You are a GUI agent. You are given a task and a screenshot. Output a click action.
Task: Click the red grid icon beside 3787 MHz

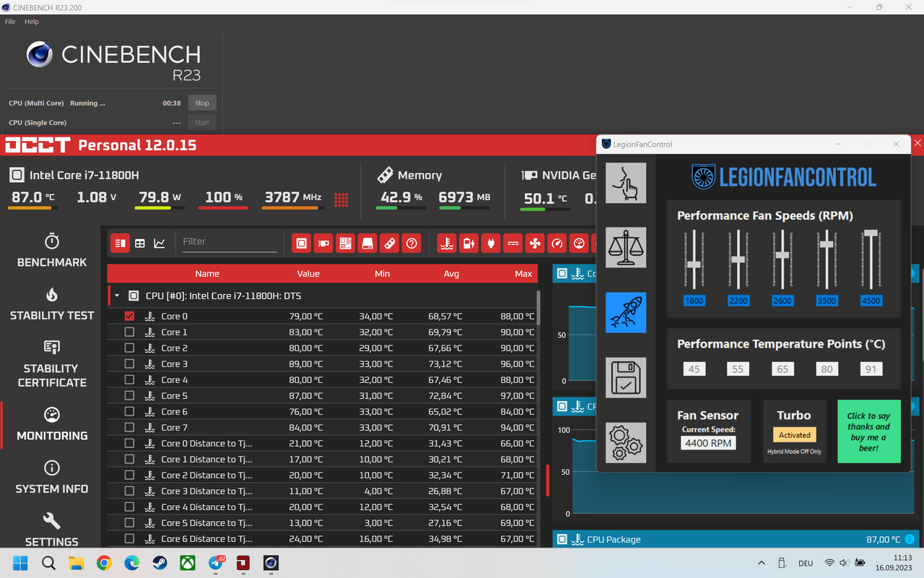341,199
